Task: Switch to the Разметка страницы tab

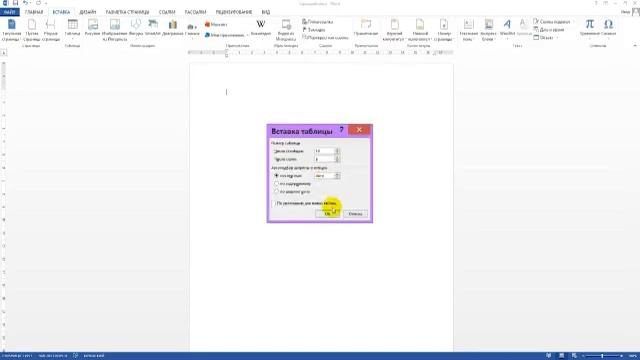Action: 127,12
